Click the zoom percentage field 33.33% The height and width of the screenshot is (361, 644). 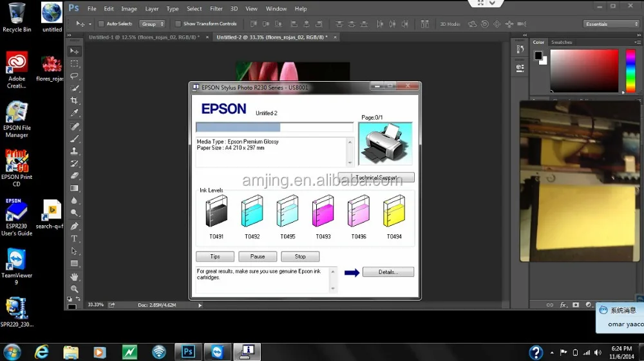(96, 305)
